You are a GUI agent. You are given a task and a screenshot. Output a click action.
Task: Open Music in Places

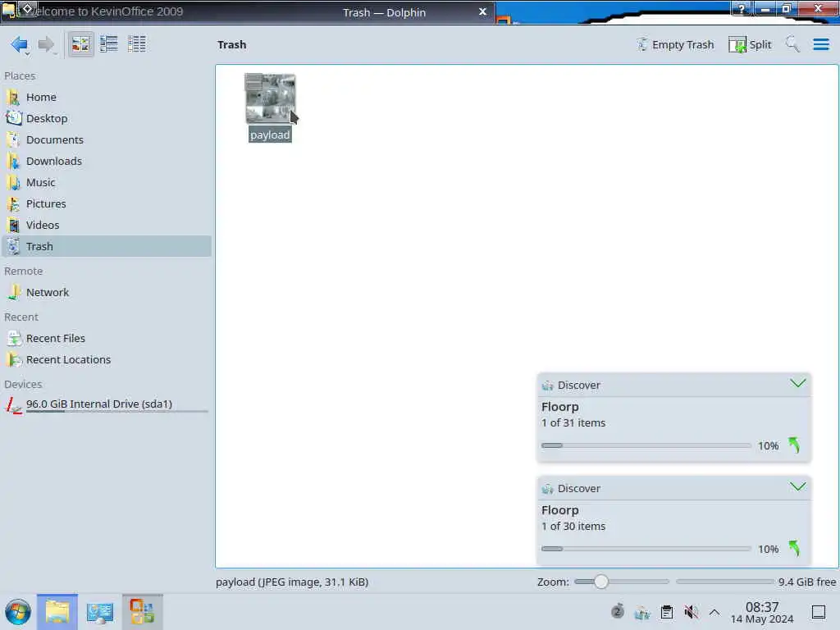pyautogui.click(x=106, y=183)
